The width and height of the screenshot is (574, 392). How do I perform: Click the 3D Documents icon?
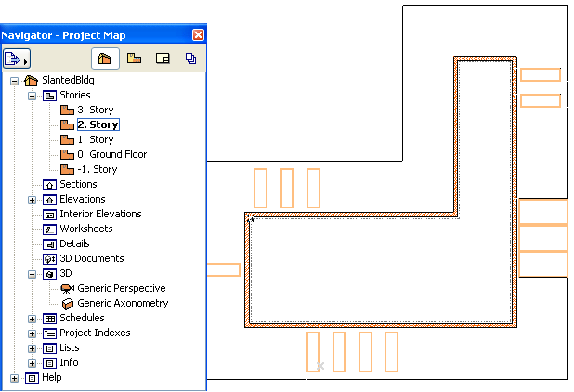[x=49, y=259]
